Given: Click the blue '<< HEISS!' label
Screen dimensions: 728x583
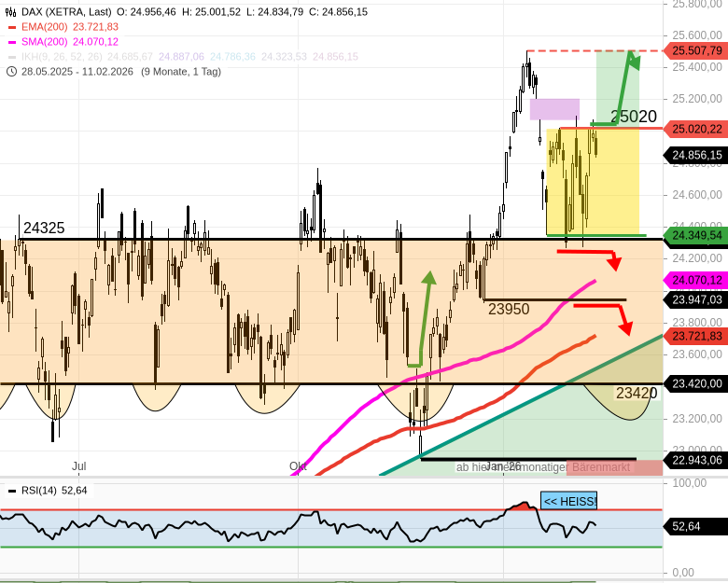Looking at the screenshot, I should click(568, 501).
